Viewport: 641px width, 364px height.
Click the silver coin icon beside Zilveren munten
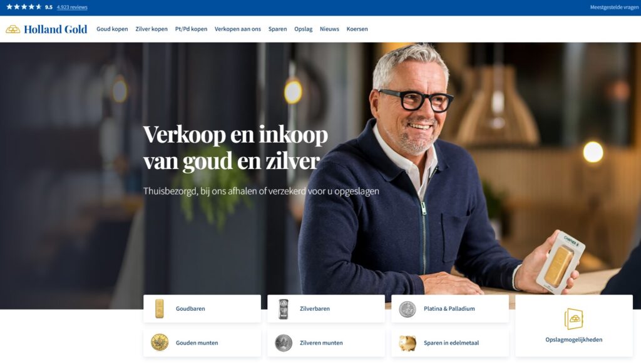point(284,343)
